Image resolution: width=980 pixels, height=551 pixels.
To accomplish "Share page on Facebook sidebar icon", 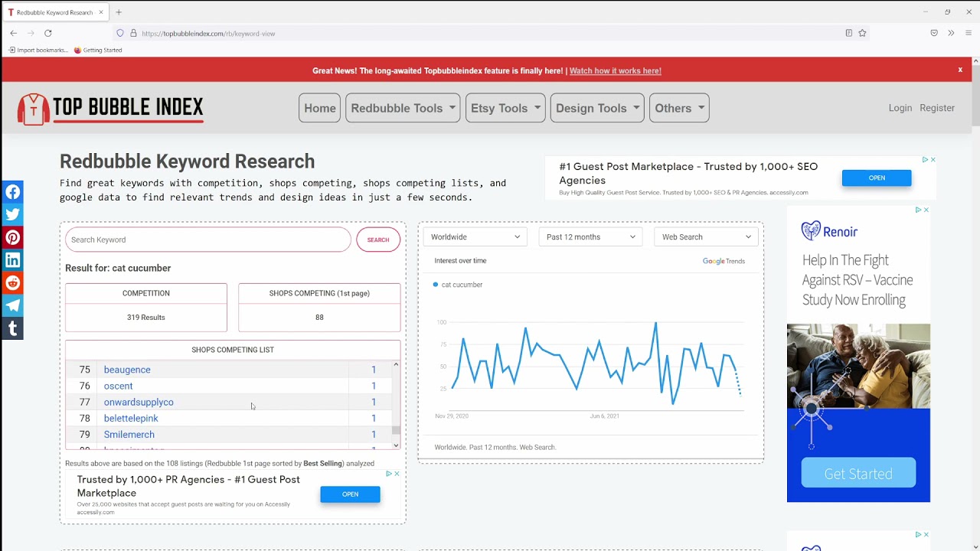I will pyautogui.click(x=12, y=192).
